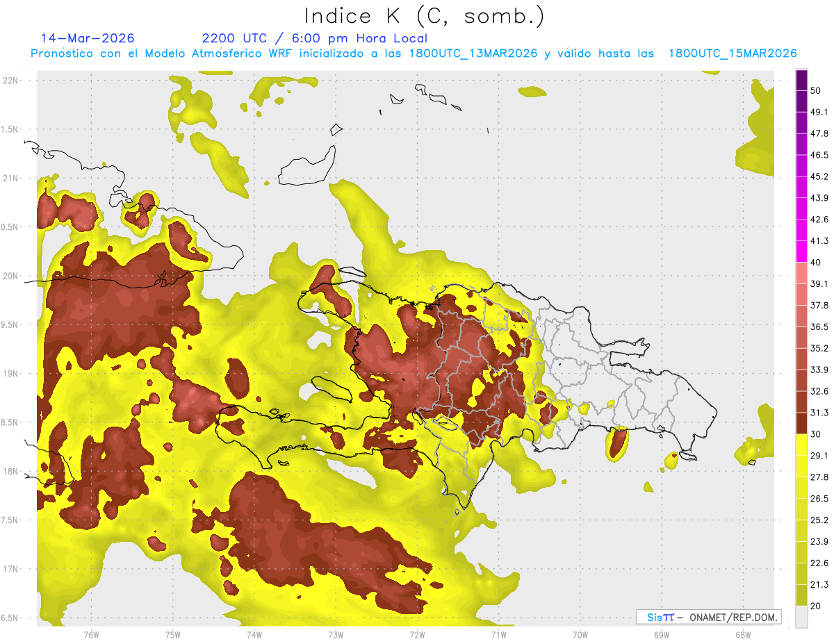Click the colorbar value "22.6"
834x644 pixels.
pos(819,563)
